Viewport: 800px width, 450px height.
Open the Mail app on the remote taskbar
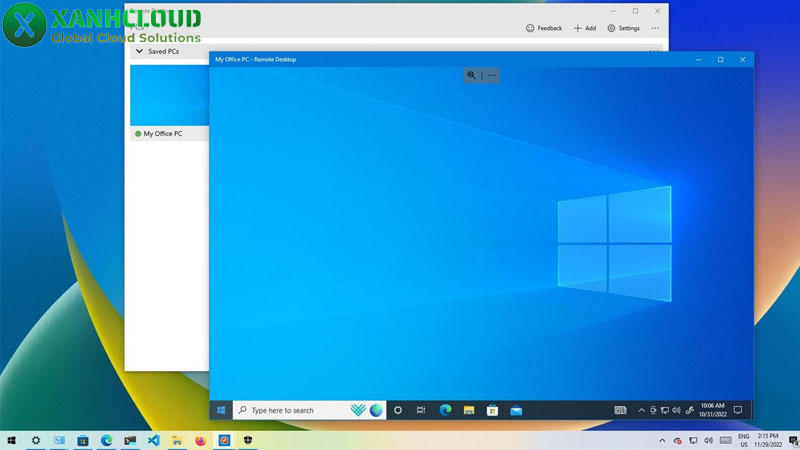point(516,410)
